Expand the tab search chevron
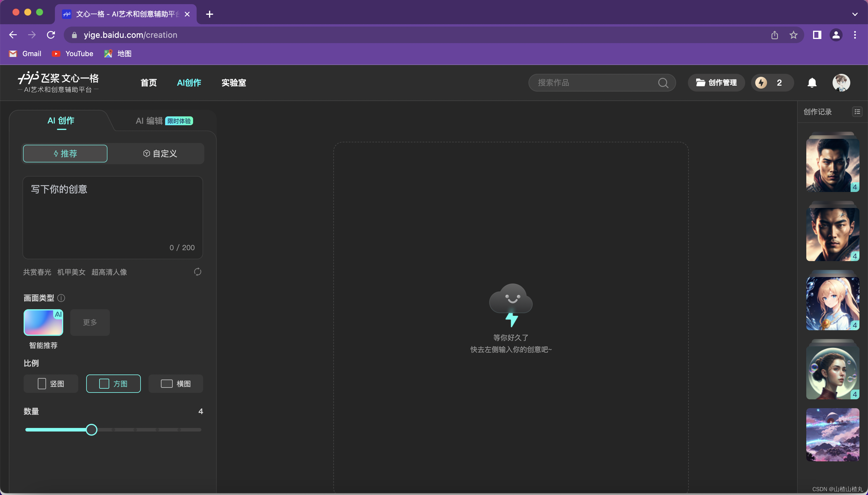 coord(855,14)
